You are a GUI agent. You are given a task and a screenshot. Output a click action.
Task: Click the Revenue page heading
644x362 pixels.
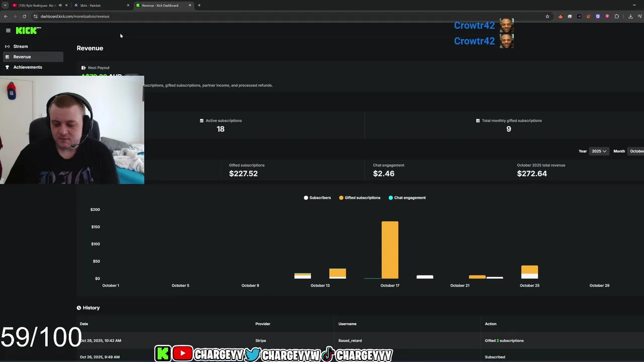coord(90,48)
